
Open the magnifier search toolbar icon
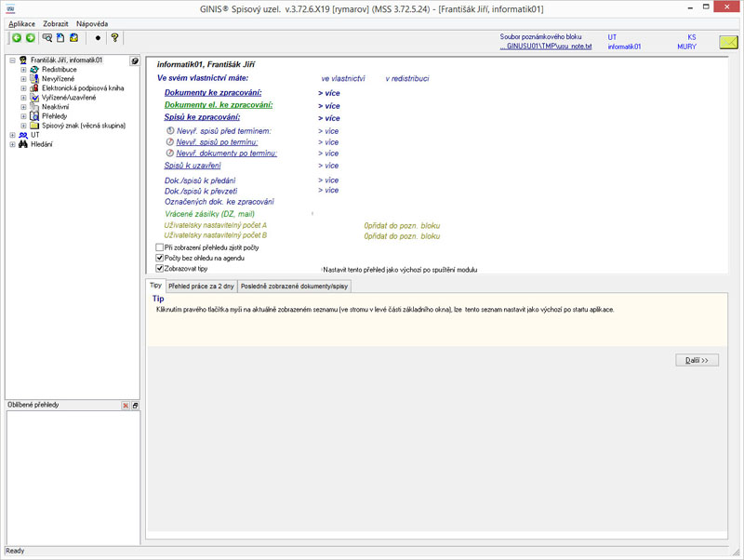pos(47,38)
